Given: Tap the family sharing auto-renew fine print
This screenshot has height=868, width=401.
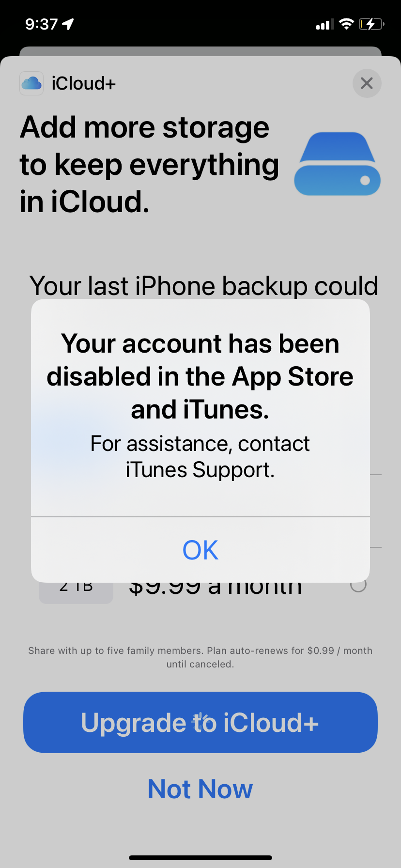Looking at the screenshot, I should pyautogui.click(x=200, y=657).
